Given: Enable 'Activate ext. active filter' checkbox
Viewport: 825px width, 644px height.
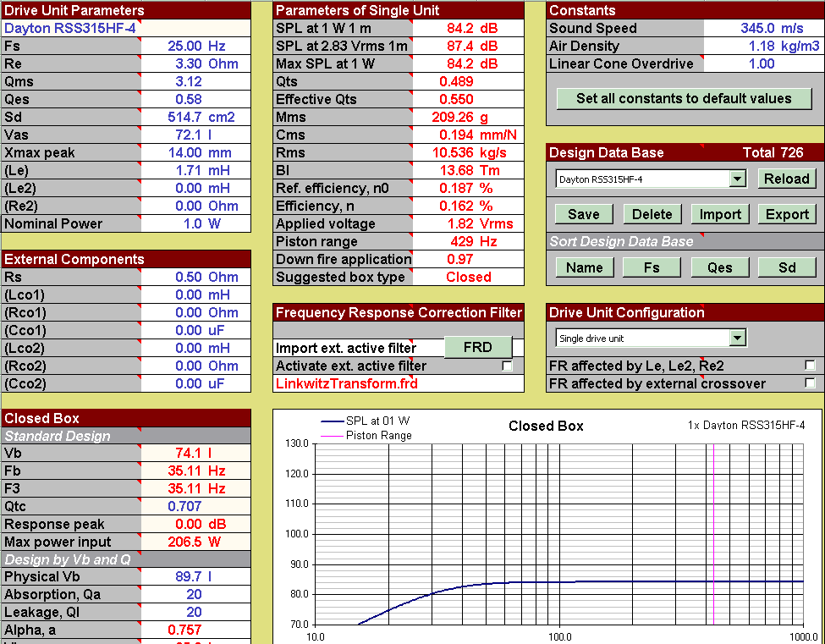Looking at the screenshot, I should pos(507,366).
